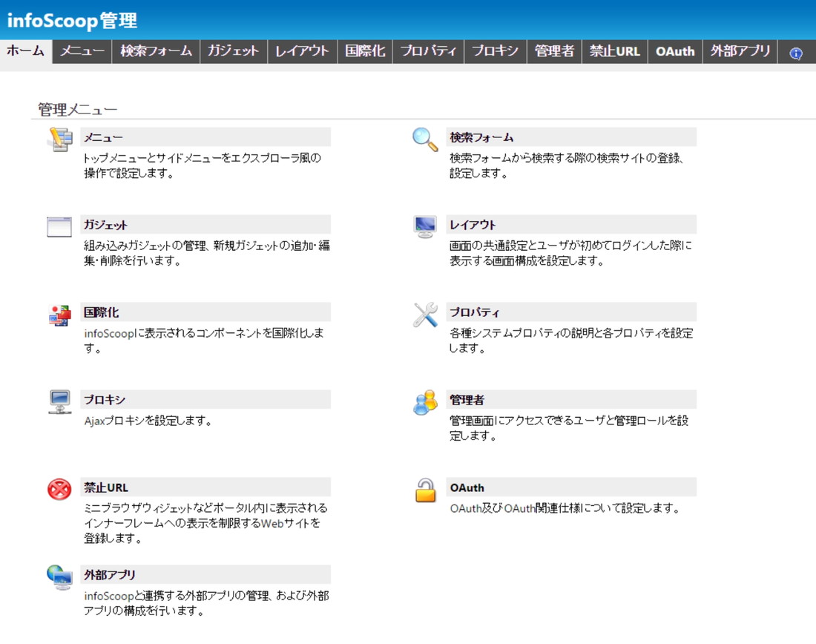Open the レイアウト tab
816x644 pixels.
coord(303,51)
